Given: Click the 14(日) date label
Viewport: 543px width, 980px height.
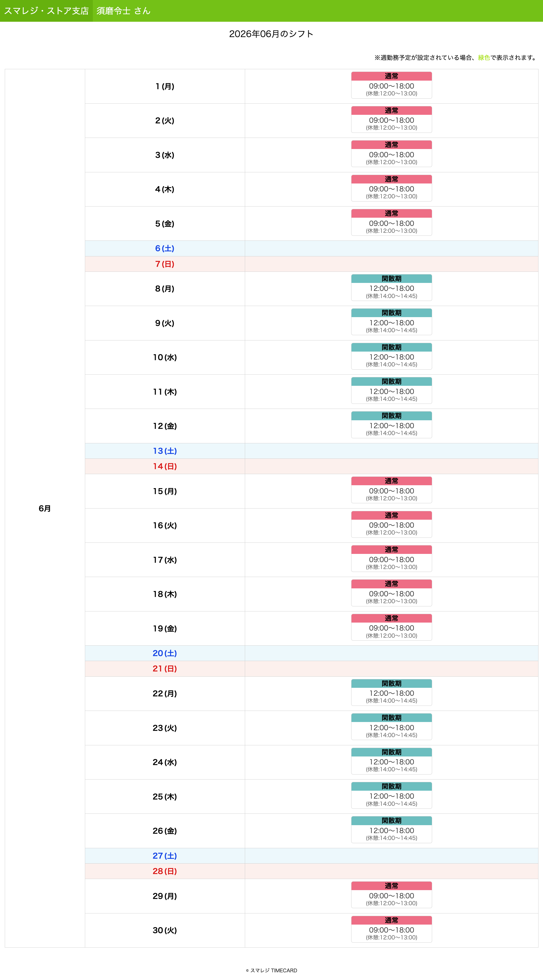Looking at the screenshot, I should click(x=165, y=466).
